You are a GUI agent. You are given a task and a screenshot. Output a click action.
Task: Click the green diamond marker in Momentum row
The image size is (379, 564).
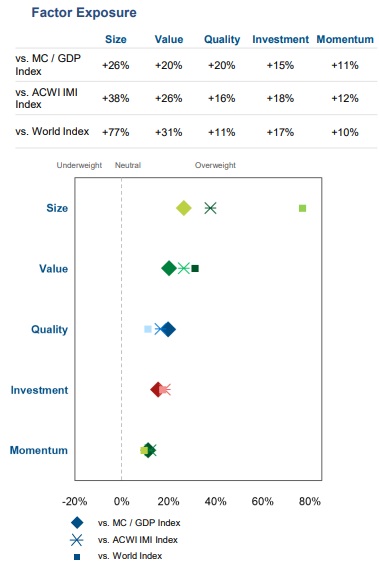click(149, 450)
